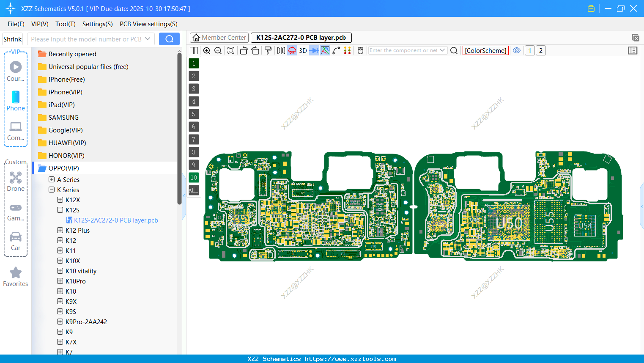Expand the K9Pro-2AA242 node
Viewport: 644px width, 363px height.
pyautogui.click(x=60, y=322)
